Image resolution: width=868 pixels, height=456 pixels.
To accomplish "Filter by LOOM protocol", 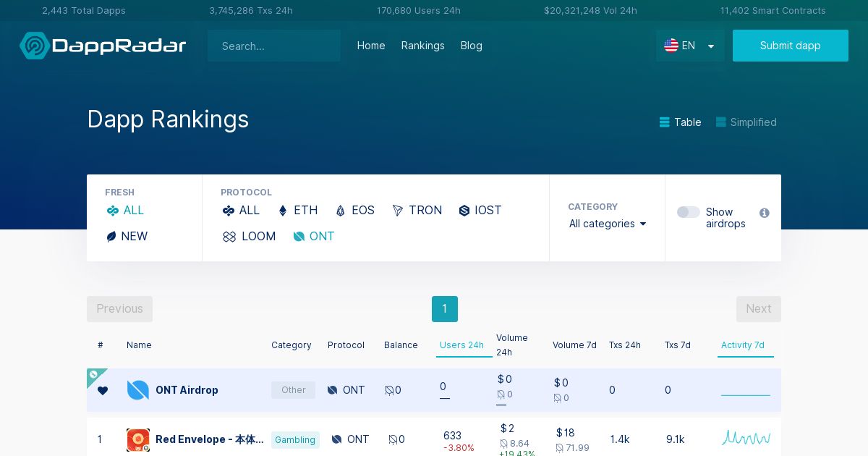I will 249,236.
